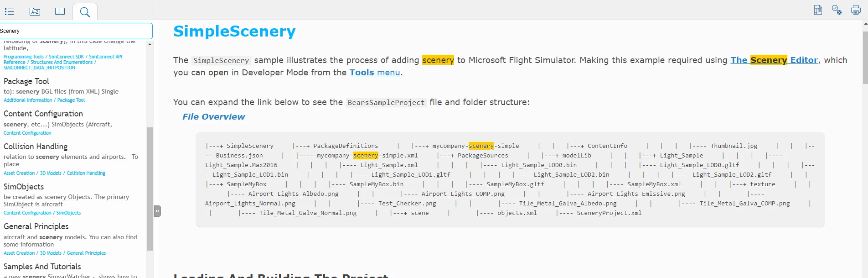Click the SimpleScenery page heading

coord(234,31)
